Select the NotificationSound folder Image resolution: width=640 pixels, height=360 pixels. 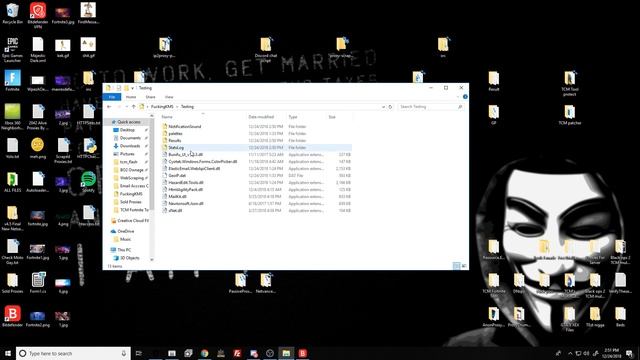click(x=184, y=127)
